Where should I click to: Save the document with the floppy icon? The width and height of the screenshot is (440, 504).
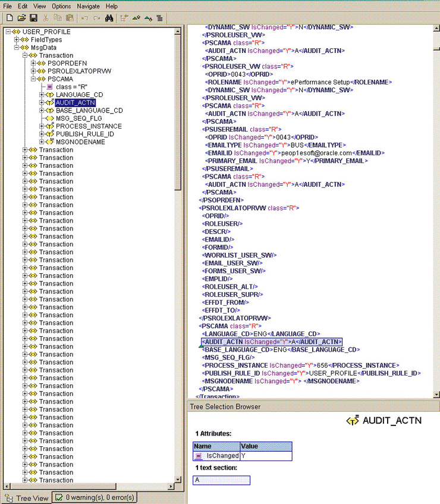pos(33,18)
